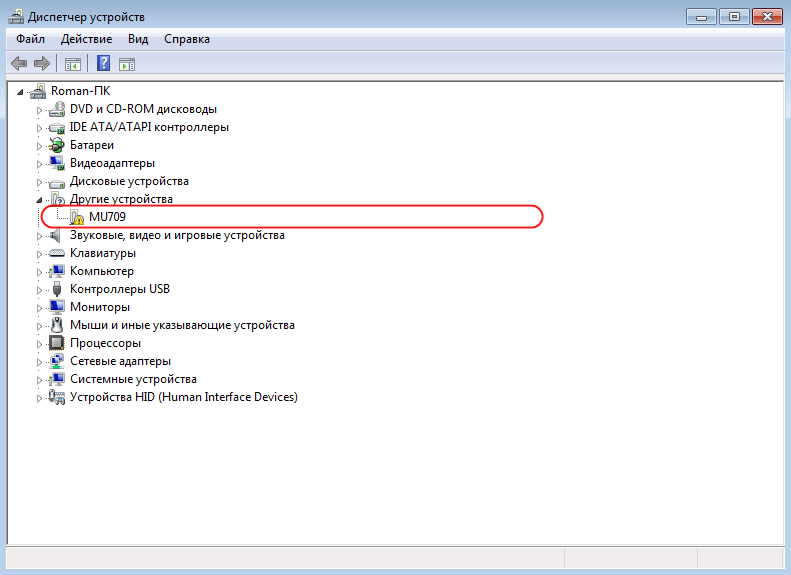791x575 pixels.
Task: Select the Видеоадаптеры tree item
Action: (x=112, y=163)
